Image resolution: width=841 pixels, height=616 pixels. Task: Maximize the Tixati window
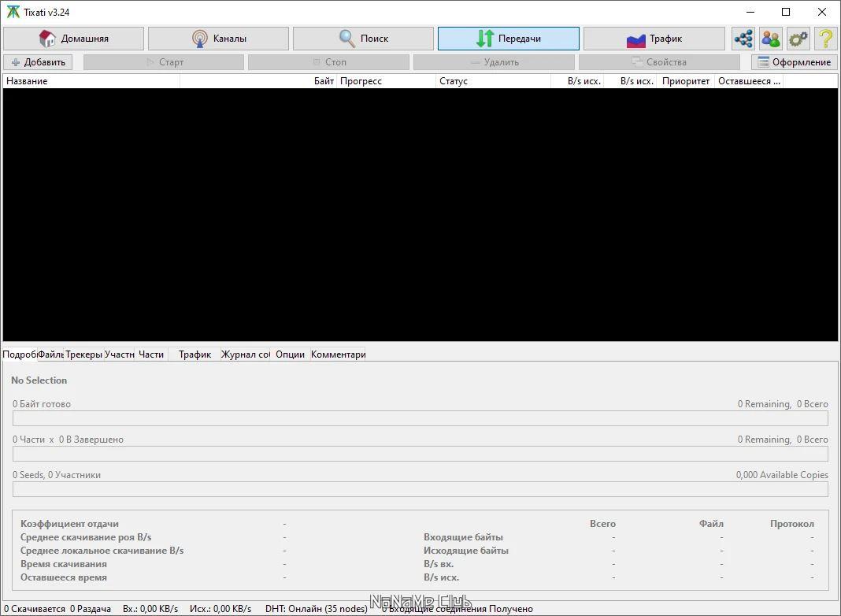(786, 12)
